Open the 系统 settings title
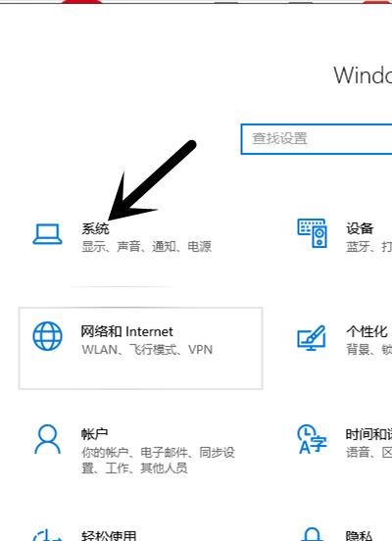 click(96, 228)
